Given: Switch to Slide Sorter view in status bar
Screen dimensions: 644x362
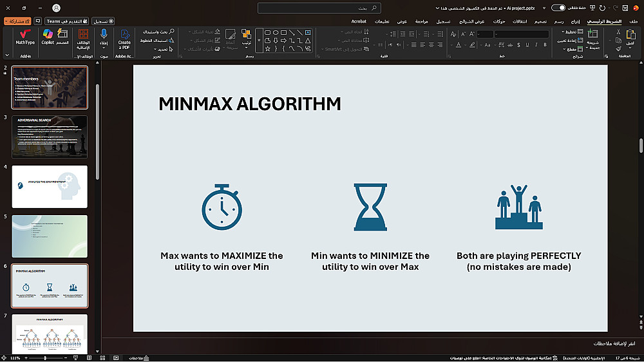Looking at the screenshot, I should click(x=102, y=358).
